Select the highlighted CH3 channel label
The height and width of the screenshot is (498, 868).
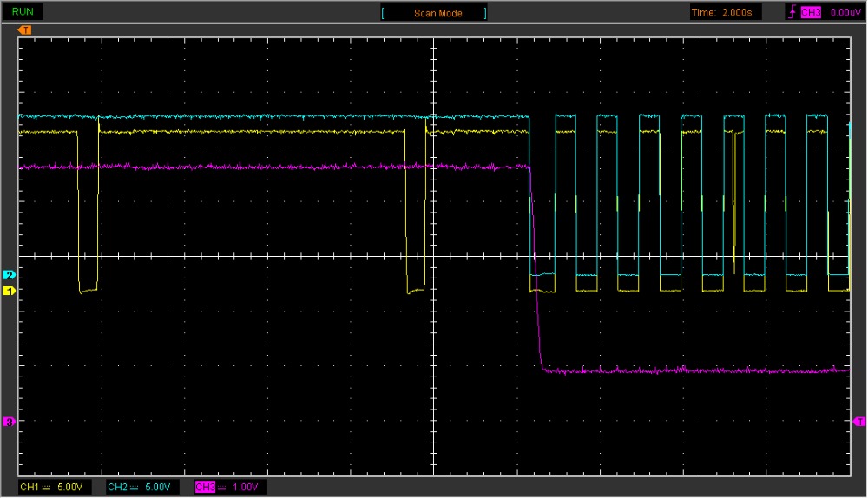pos(204,488)
